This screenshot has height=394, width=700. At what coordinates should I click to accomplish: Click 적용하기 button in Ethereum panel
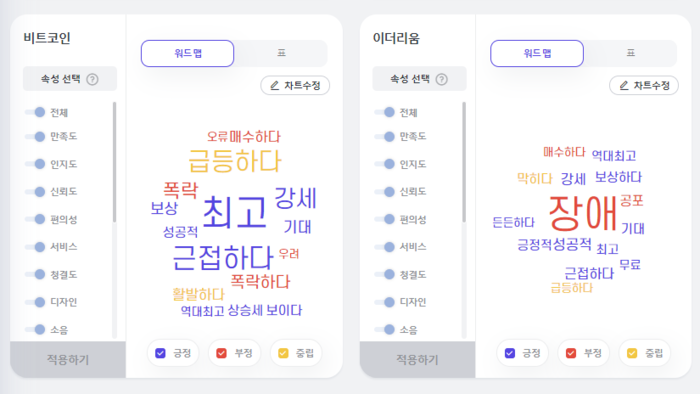pyautogui.click(x=417, y=360)
